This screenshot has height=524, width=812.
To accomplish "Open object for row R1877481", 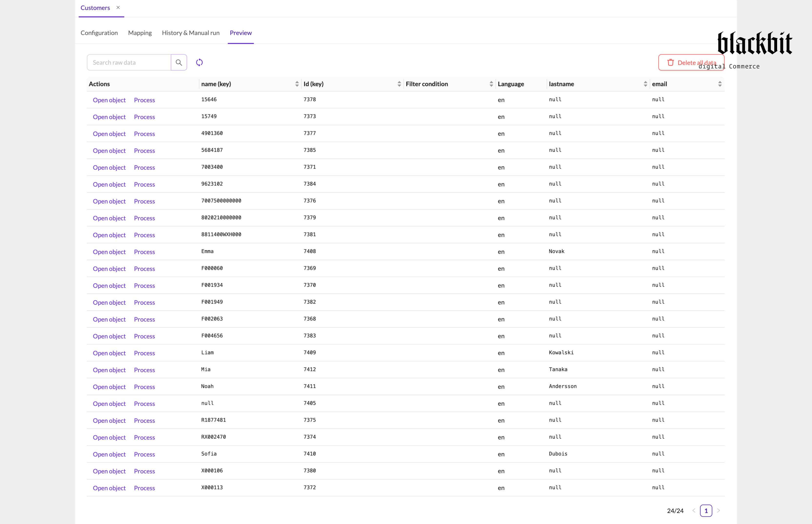I will click(x=109, y=421).
